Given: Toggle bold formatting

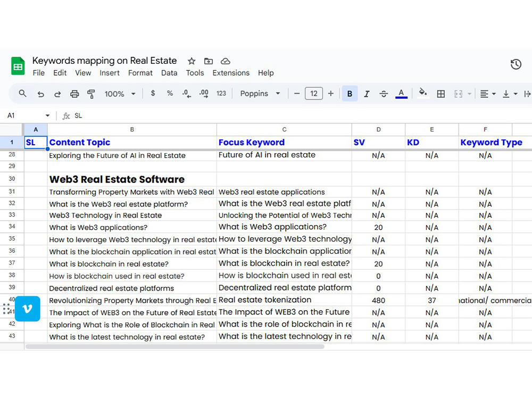Looking at the screenshot, I should click(350, 94).
